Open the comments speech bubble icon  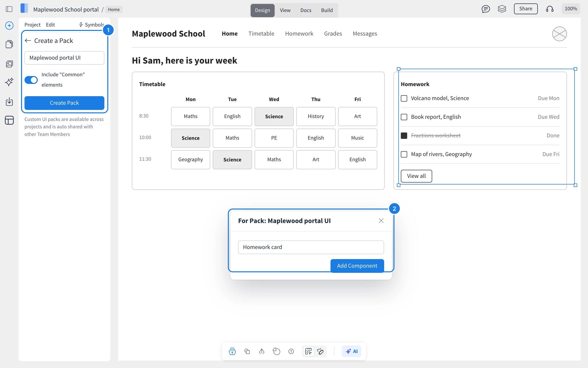(x=486, y=9)
